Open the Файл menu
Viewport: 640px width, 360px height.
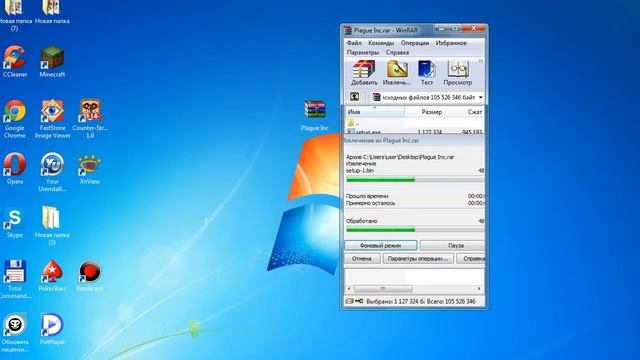tap(354, 43)
